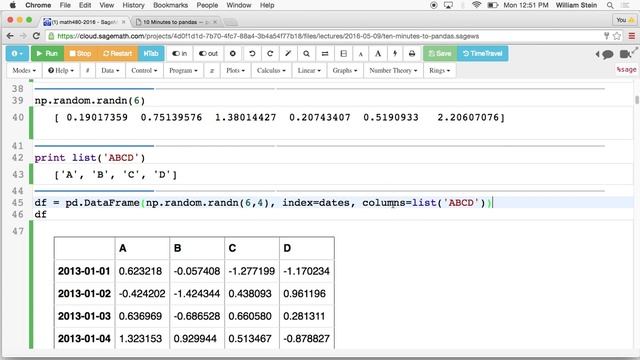The image size is (640, 360).
Task: Open the Rings dropdown
Action: coord(440,70)
